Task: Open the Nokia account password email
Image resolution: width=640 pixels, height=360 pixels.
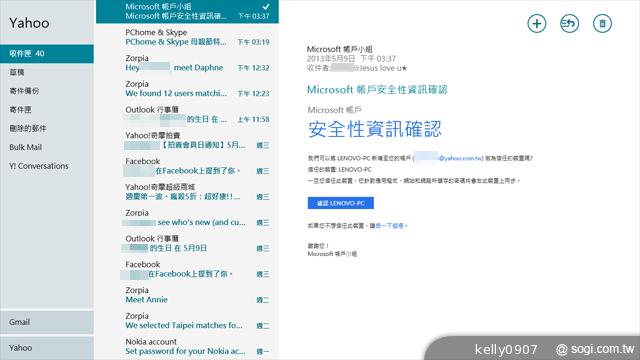Action: point(187,347)
